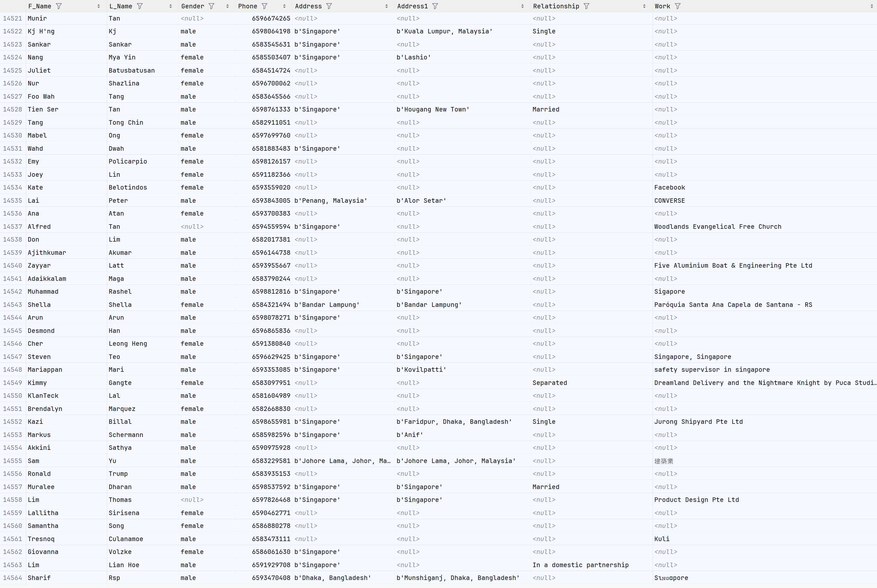Open the filter icon for Relationship column
The image size is (877, 588).
tap(586, 6)
